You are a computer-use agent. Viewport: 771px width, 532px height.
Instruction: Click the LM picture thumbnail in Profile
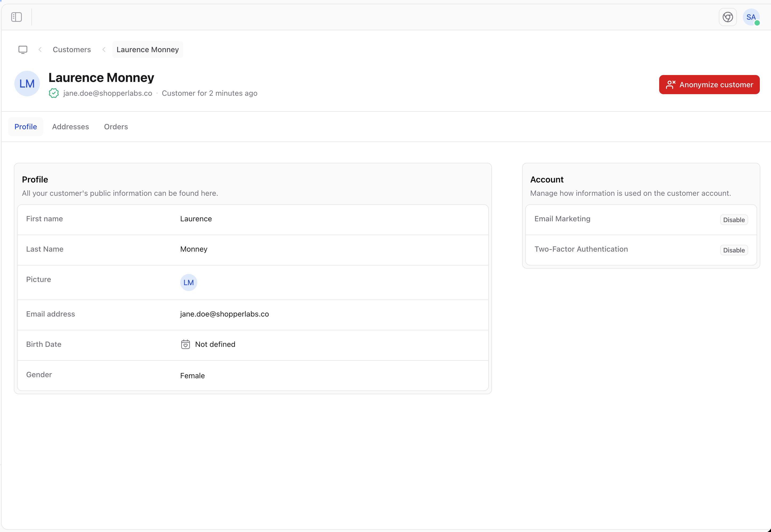188,283
